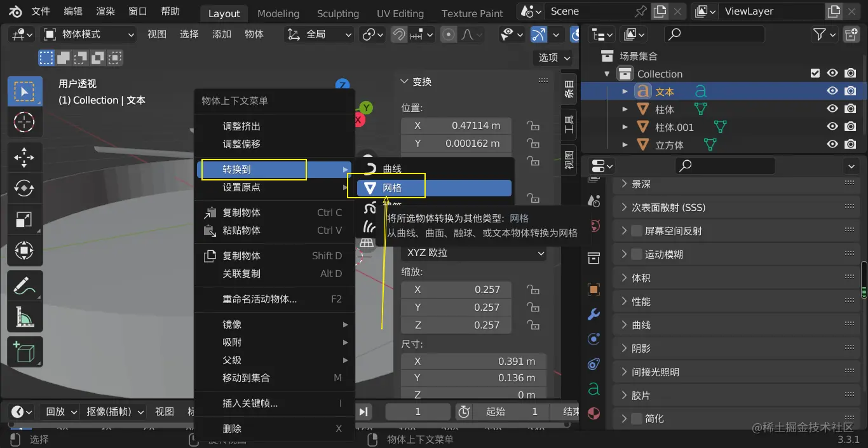Select the Scale tool
Image resolution: width=868 pixels, height=448 pixels.
tap(25, 219)
